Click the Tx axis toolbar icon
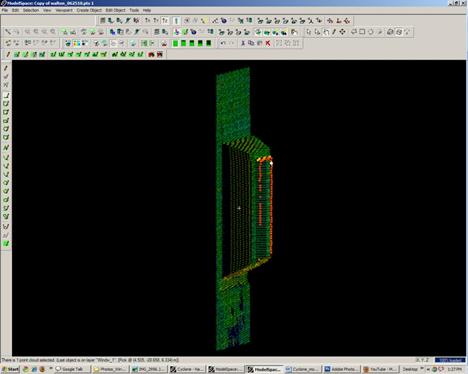468x374 pixels. (147, 21)
